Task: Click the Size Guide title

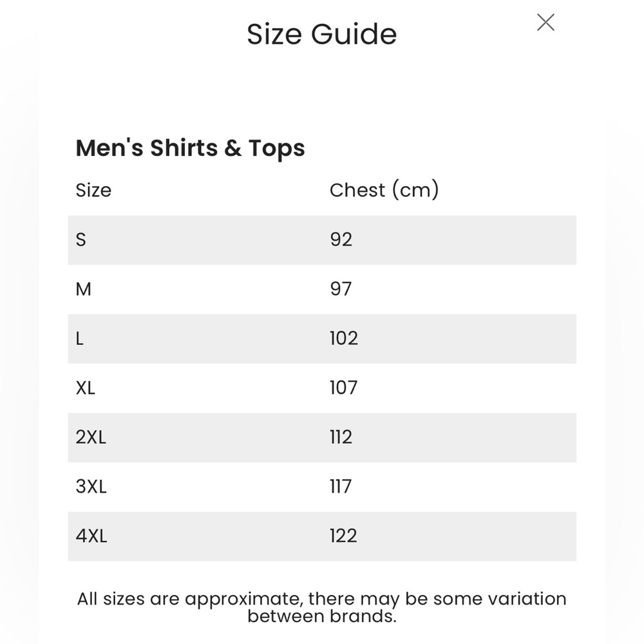Action: click(x=321, y=34)
